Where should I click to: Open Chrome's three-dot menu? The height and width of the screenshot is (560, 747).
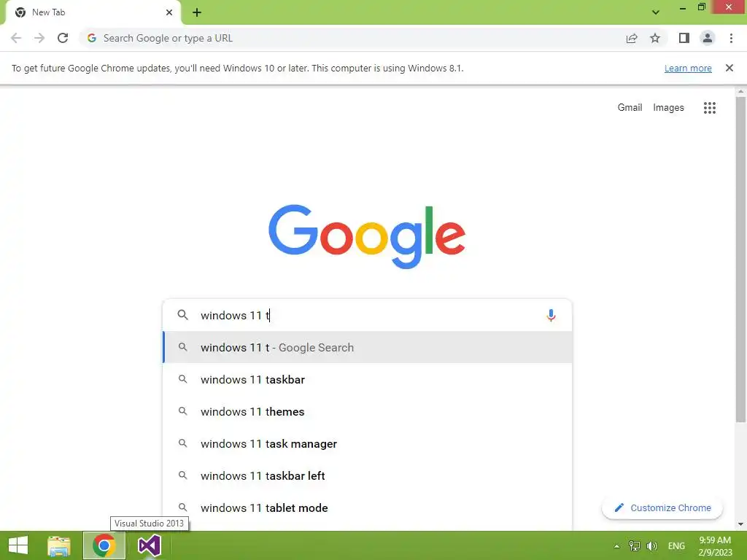[x=731, y=38]
